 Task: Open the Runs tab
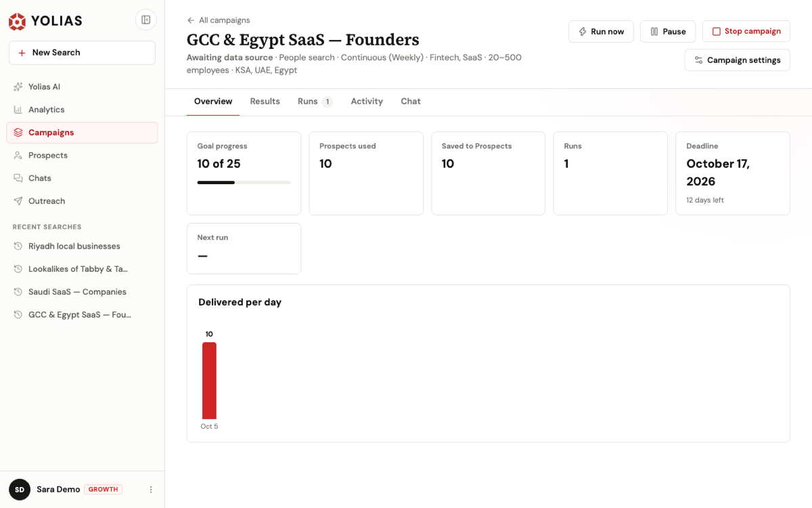[315, 102]
